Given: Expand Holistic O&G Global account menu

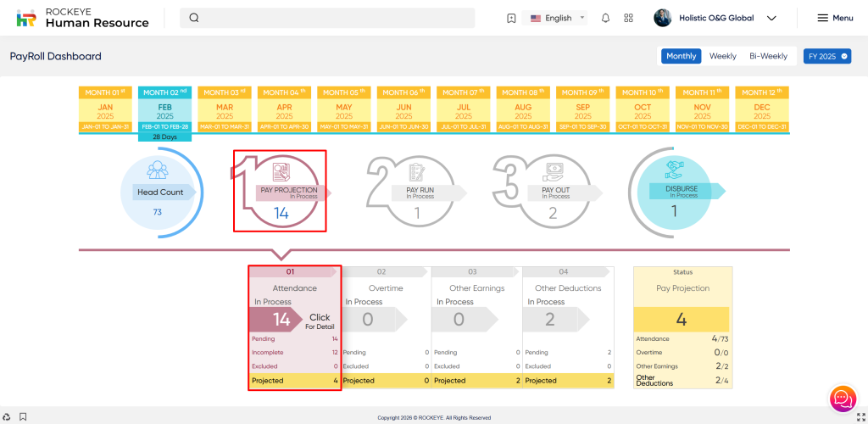Looking at the screenshot, I should click(x=715, y=18).
